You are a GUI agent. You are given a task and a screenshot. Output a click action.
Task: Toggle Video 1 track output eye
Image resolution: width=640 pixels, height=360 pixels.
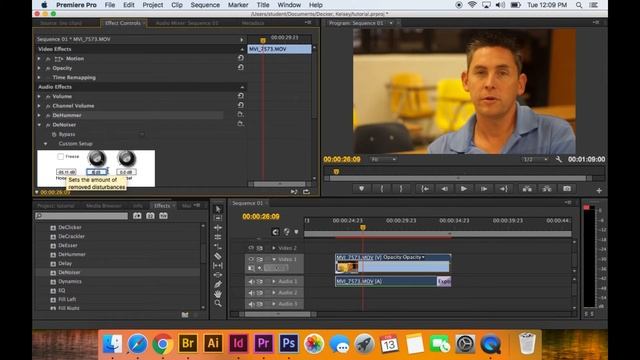[251, 259]
